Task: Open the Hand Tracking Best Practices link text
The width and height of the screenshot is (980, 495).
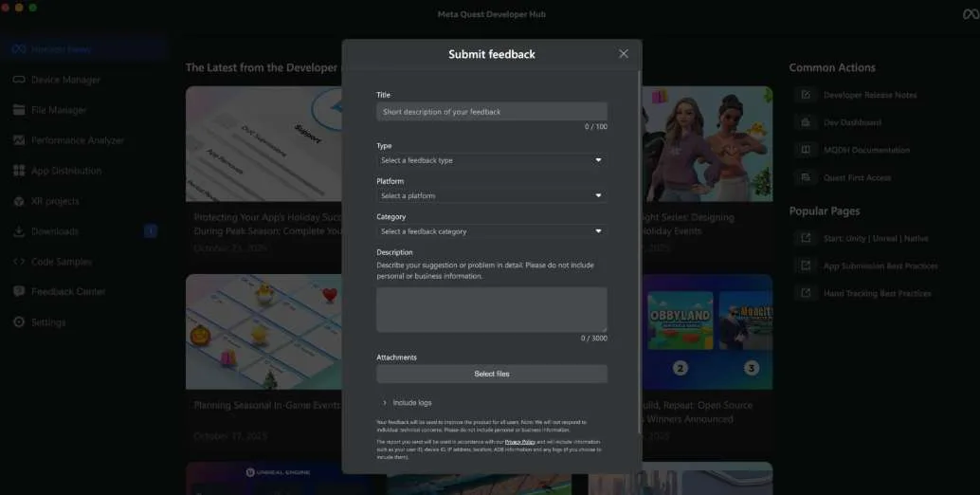Action: tap(877, 293)
